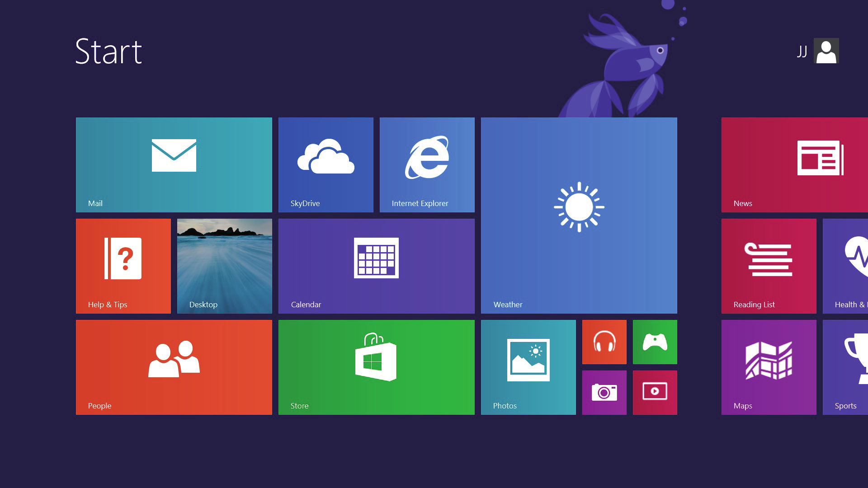The image size is (868, 488).
Task: Open the Mail tile
Action: [174, 165]
